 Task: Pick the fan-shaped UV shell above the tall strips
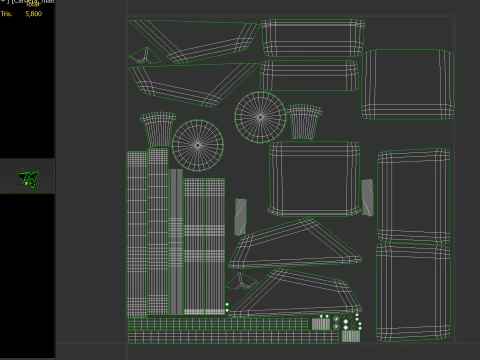pos(158,129)
